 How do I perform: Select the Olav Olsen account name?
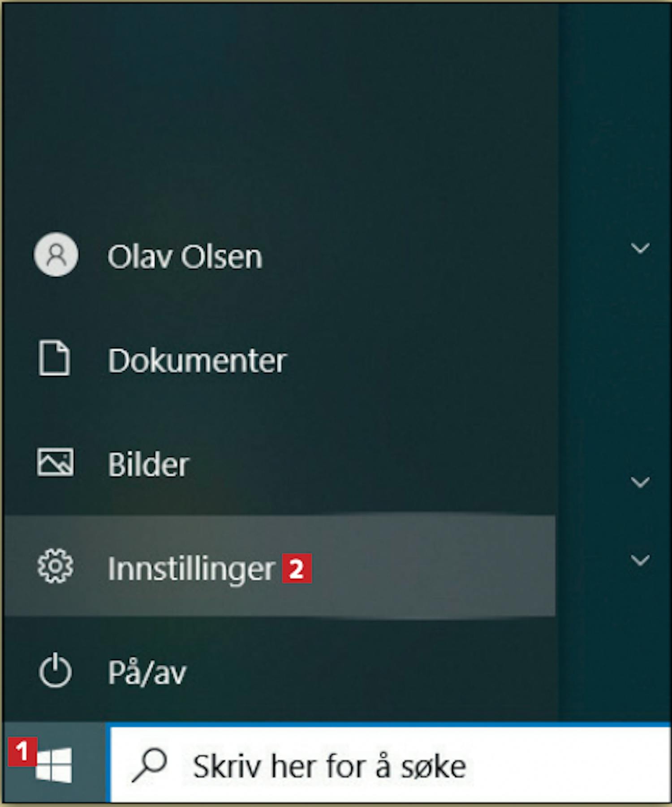coord(185,257)
